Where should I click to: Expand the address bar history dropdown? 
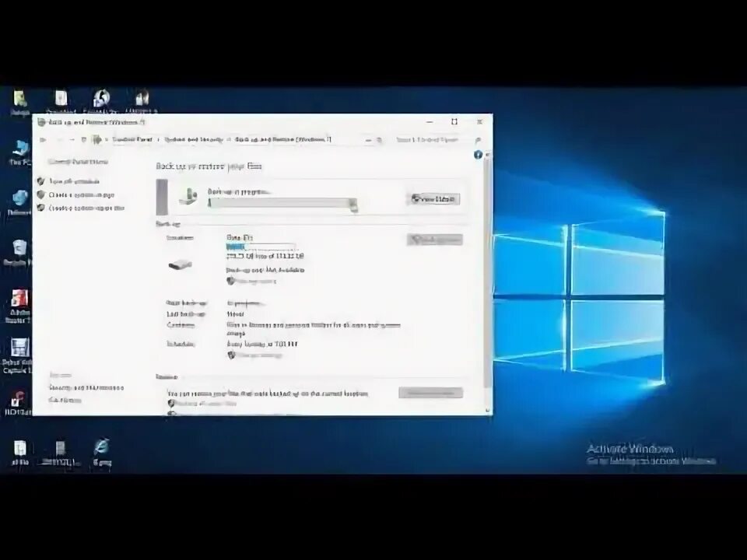(x=368, y=140)
